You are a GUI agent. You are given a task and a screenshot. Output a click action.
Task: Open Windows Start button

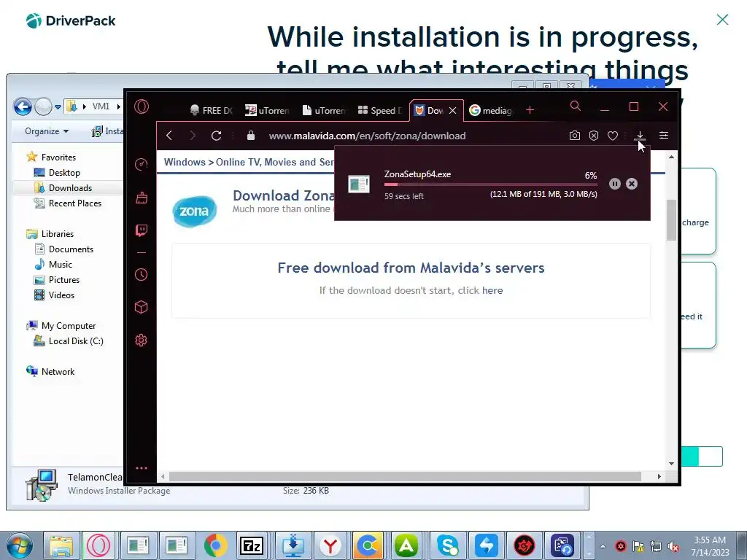(x=20, y=545)
